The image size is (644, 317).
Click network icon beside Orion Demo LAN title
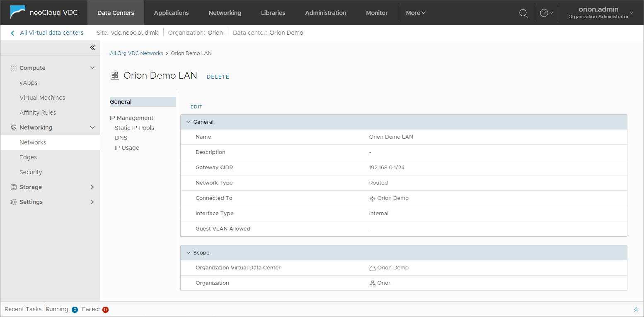[x=115, y=76]
